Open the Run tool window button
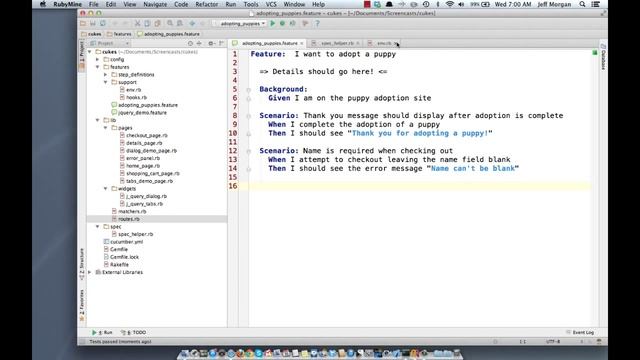Image resolution: width=640 pixels, height=360 pixels. pos(102,333)
